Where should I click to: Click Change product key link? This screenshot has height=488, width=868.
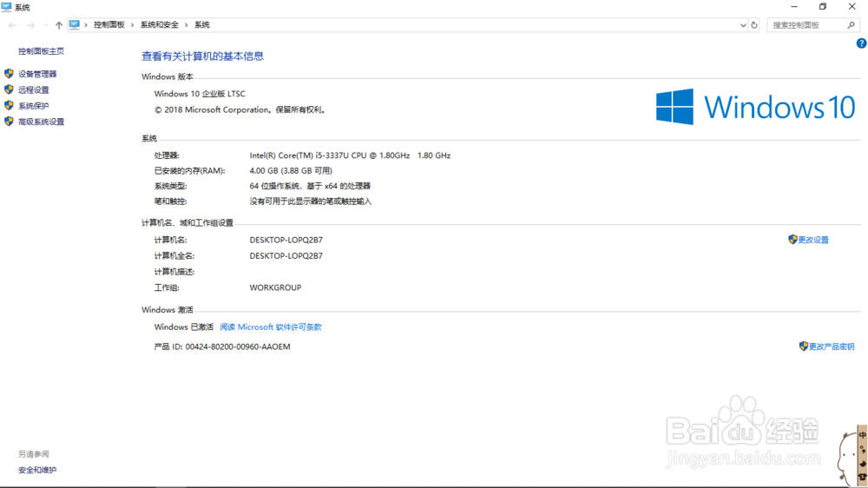click(x=832, y=346)
